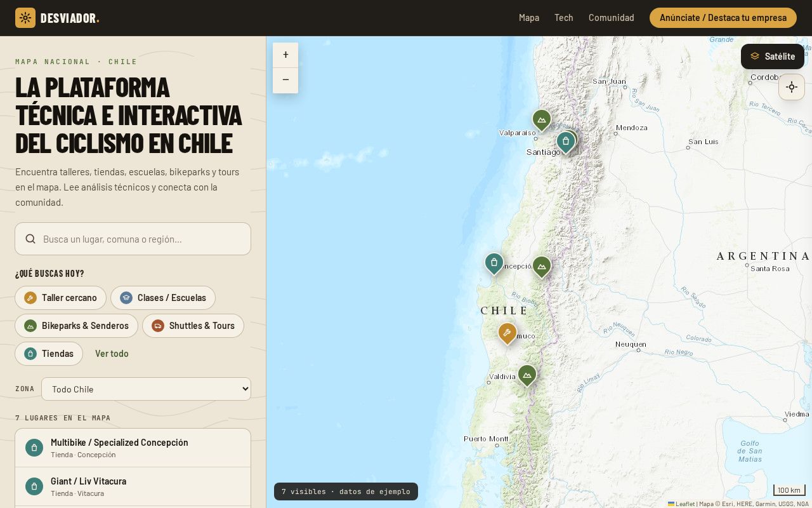Click the DESVIADOR brand name

tap(70, 18)
